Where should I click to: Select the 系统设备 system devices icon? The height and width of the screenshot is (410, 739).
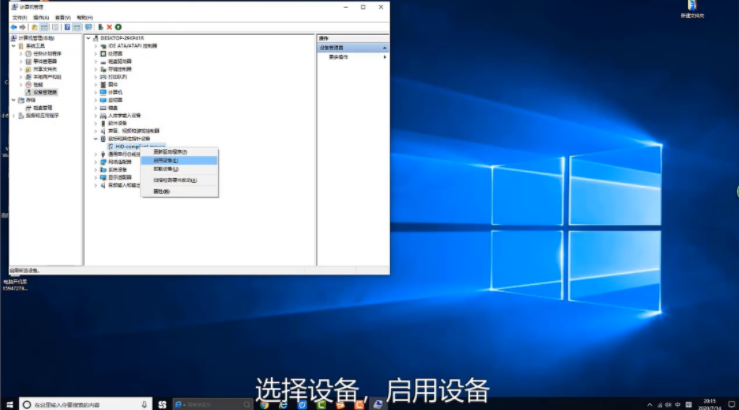(x=103, y=170)
